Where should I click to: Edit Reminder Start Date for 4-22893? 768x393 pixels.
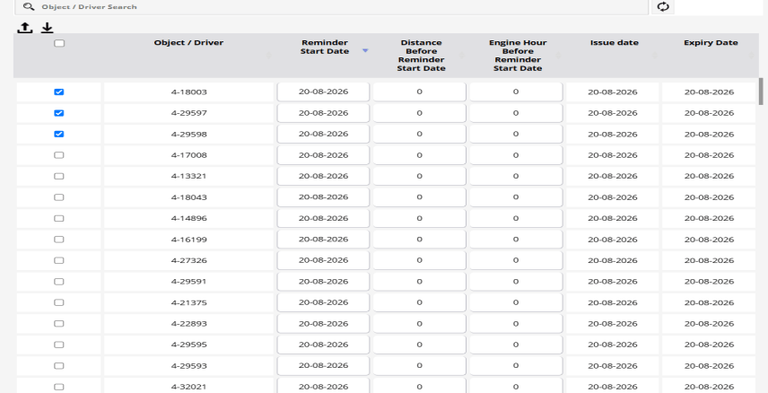[323, 324]
